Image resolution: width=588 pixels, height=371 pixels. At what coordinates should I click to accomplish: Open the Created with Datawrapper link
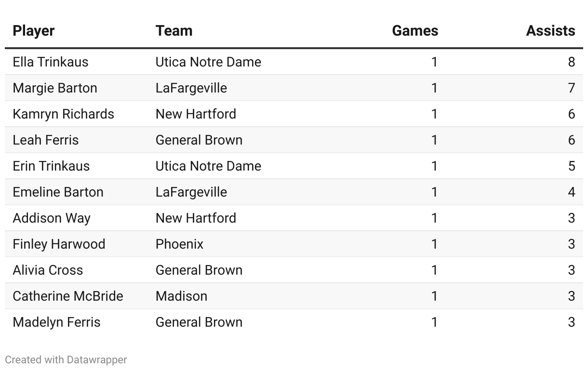(66, 360)
